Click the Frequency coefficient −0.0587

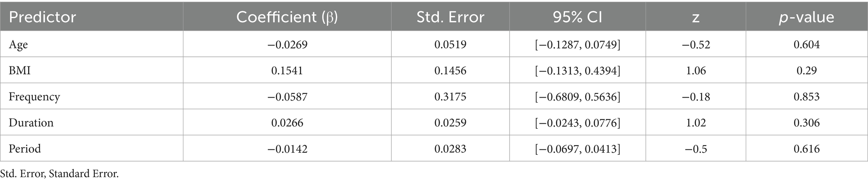(x=287, y=97)
